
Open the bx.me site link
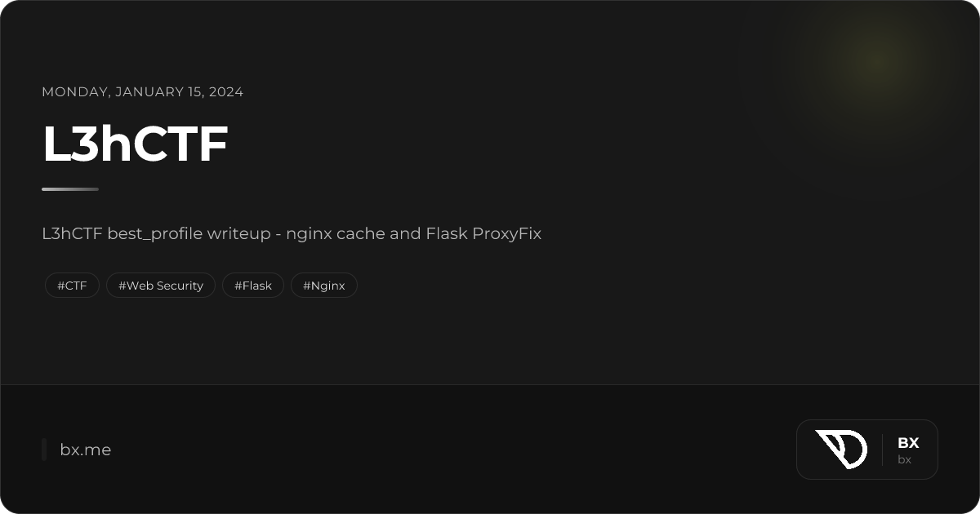86,450
